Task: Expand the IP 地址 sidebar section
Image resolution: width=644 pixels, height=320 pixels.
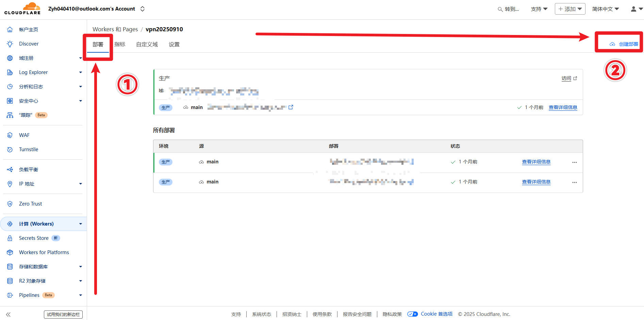Action: (x=81, y=184)
